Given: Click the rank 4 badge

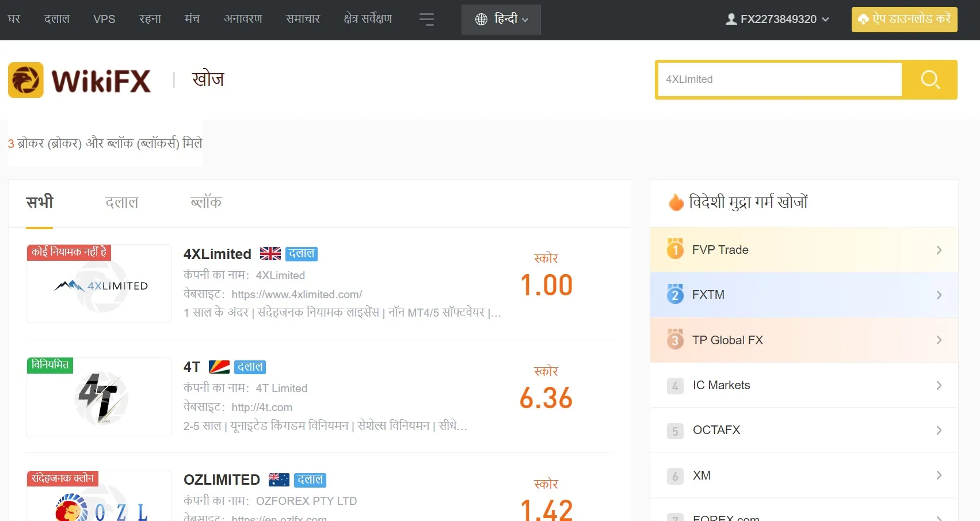Looking at the screenshot, I should click(675, 386).
